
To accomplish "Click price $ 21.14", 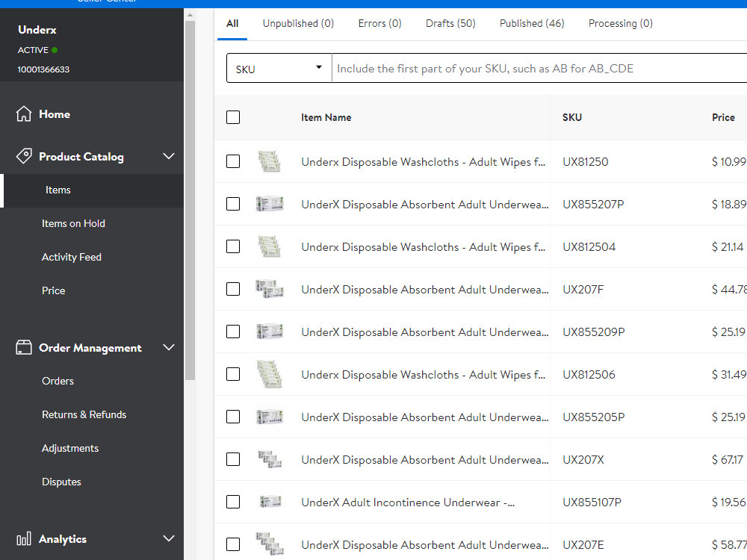I will pyautogui.click(x=728, y=246).
